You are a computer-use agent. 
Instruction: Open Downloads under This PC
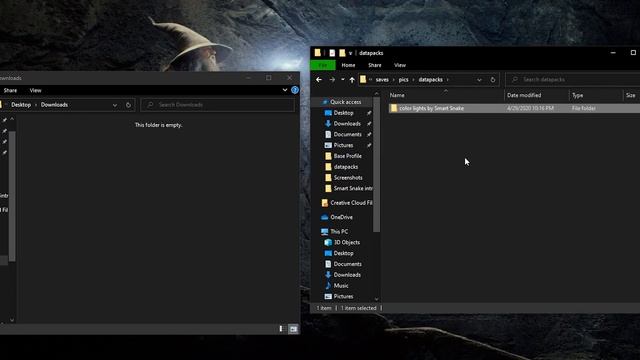347,275
